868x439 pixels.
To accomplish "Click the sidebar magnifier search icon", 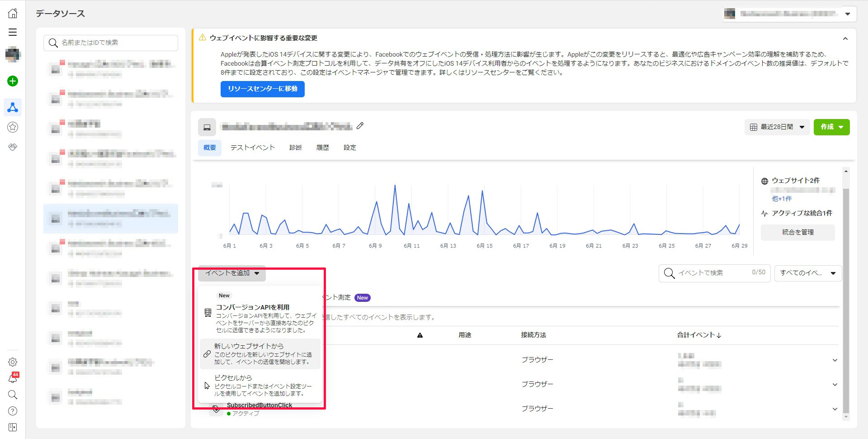I will [13, 395].
